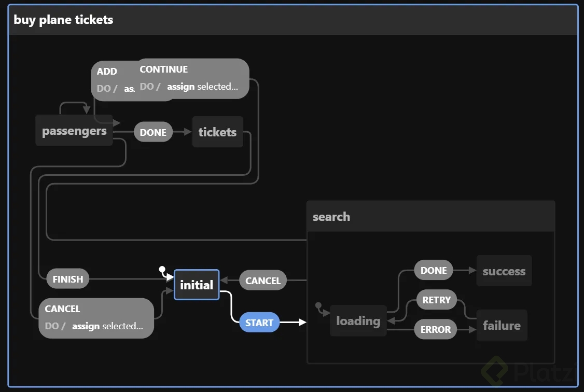Click the RETRY event label
Screen dimensions: 584x392
coord(437,300)
